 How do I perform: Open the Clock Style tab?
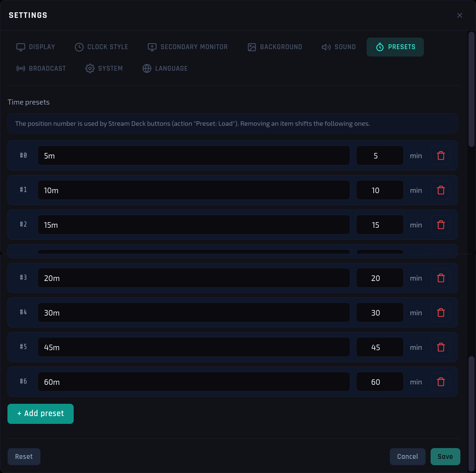102,47
